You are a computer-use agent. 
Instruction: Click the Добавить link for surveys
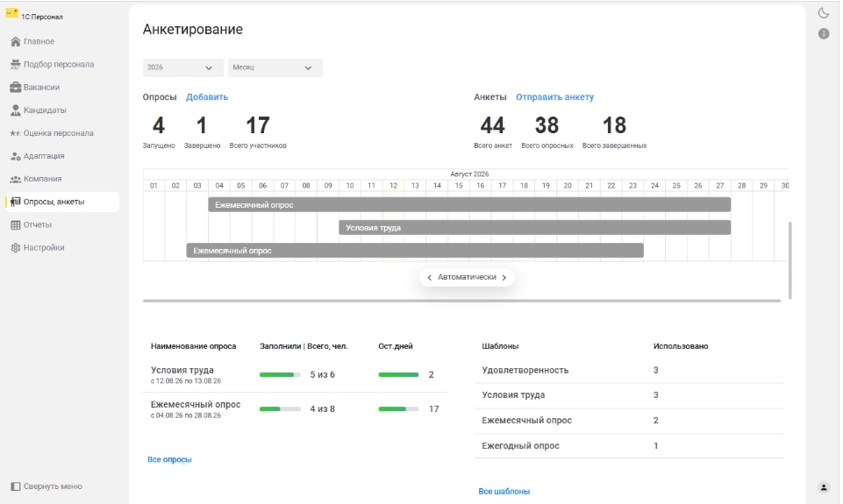[207, 97]
